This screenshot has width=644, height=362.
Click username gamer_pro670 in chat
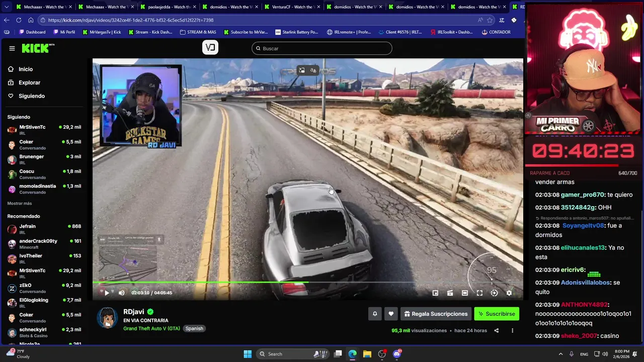click(583, 195)
